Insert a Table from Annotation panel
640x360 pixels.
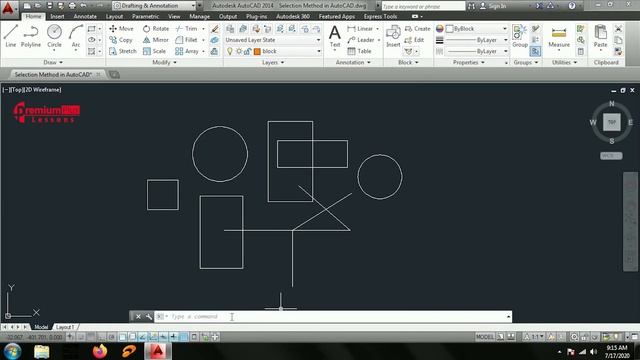click(359, 51)
